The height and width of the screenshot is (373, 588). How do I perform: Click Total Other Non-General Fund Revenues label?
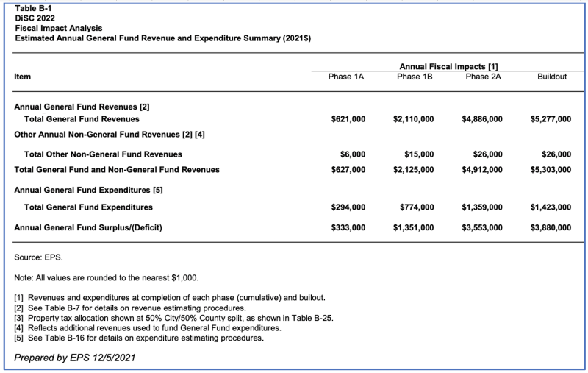pos(103,154)
